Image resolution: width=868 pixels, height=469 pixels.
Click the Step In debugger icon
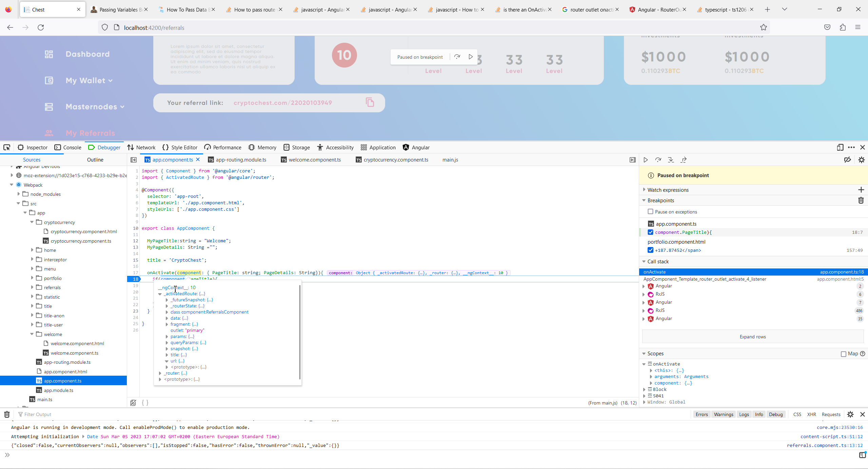(671, 160)
